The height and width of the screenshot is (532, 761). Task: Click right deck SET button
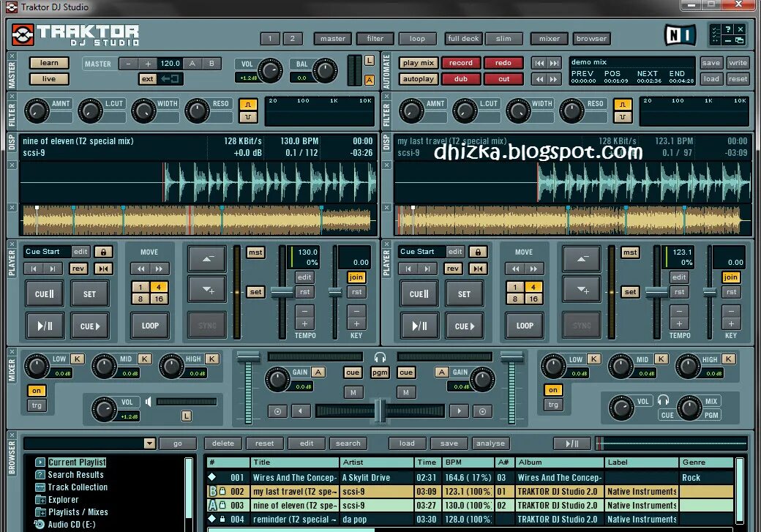464,293
